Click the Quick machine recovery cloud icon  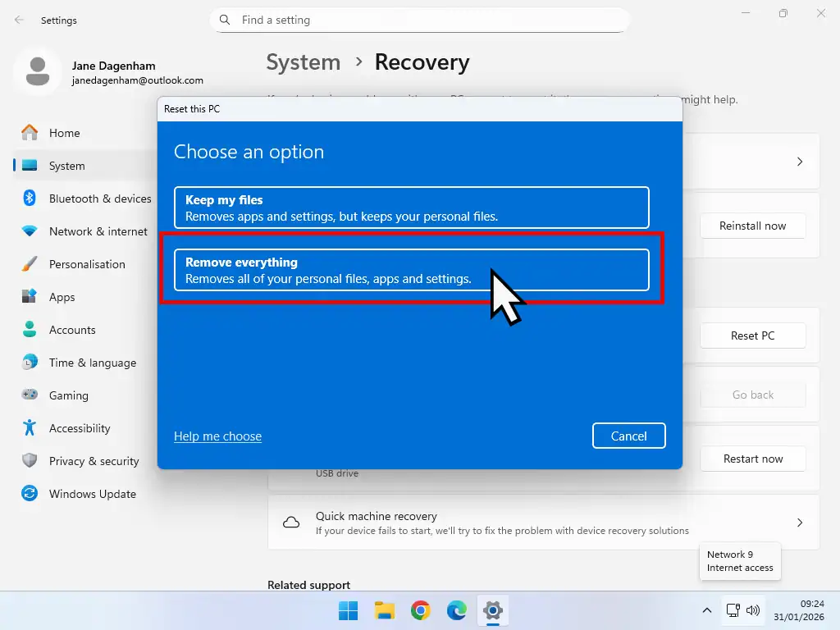pyautogui.click(x=291, y=523)
